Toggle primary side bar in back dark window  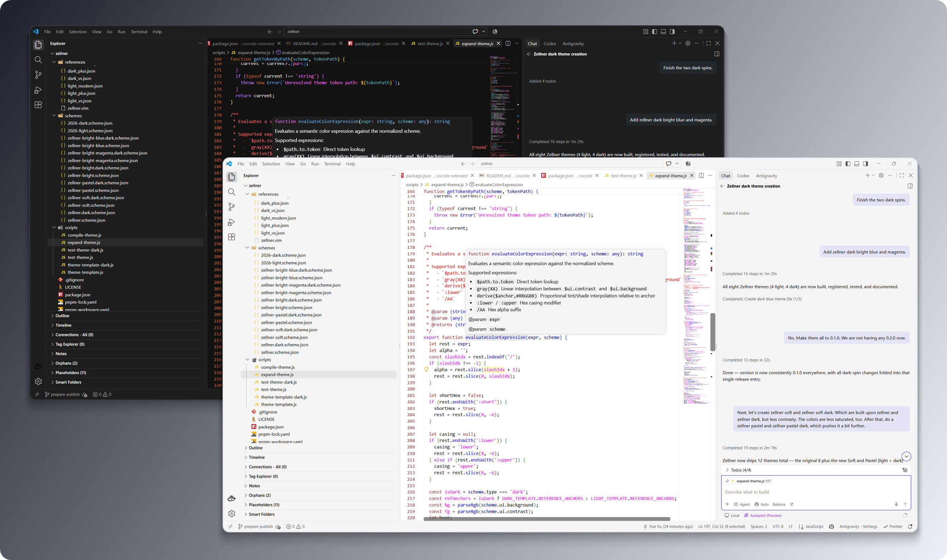coord(654,32)
